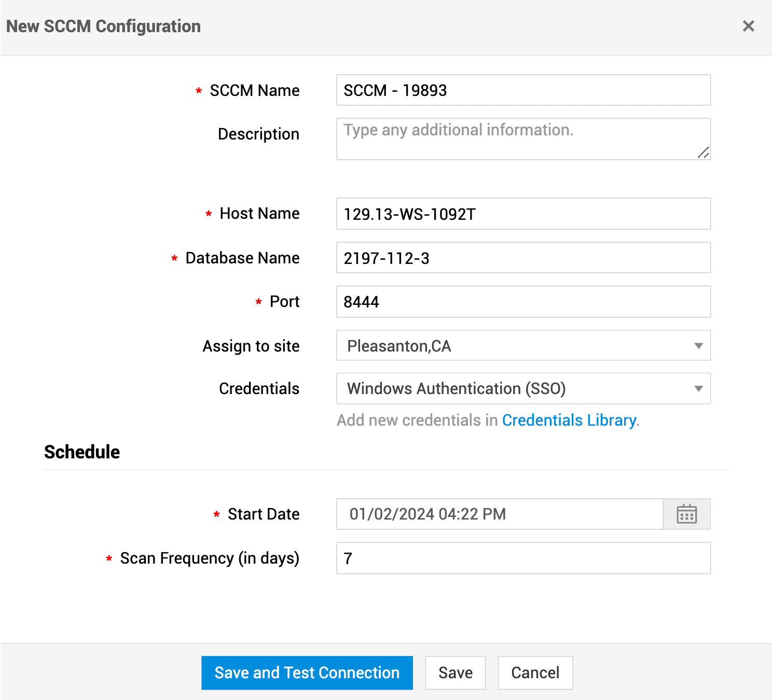772x700 pixels.
Task: Expand the Assign to site dropdown arrow
Action: click(x=698, y=346)
